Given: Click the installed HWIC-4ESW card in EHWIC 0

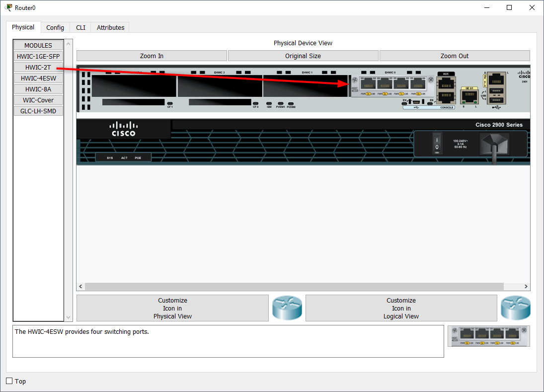Looking at the screenshot, I should click(x=393, y=86).
